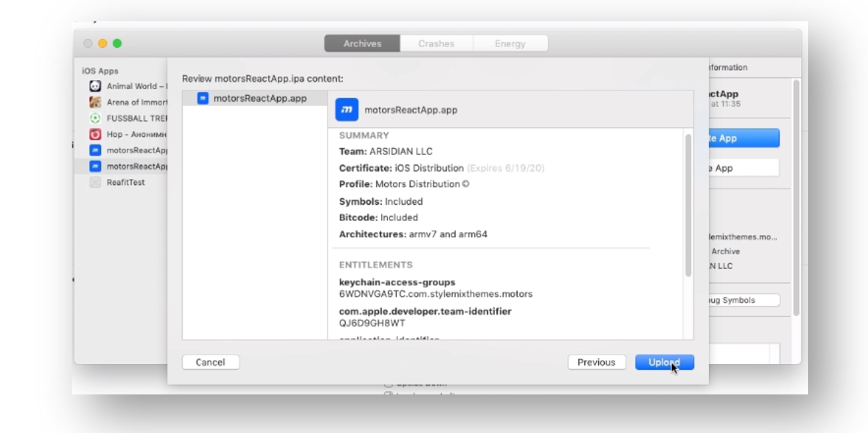Open the Crashes tab
The image size is (868, 433).
(436, 44)
